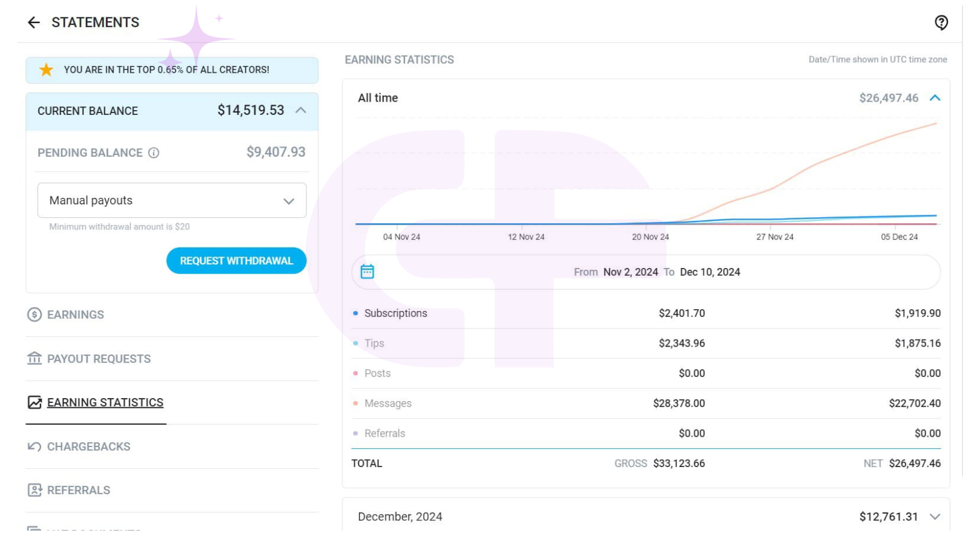Click the Payout Requests bank icon
980x536 pixels.
[34, 358]
